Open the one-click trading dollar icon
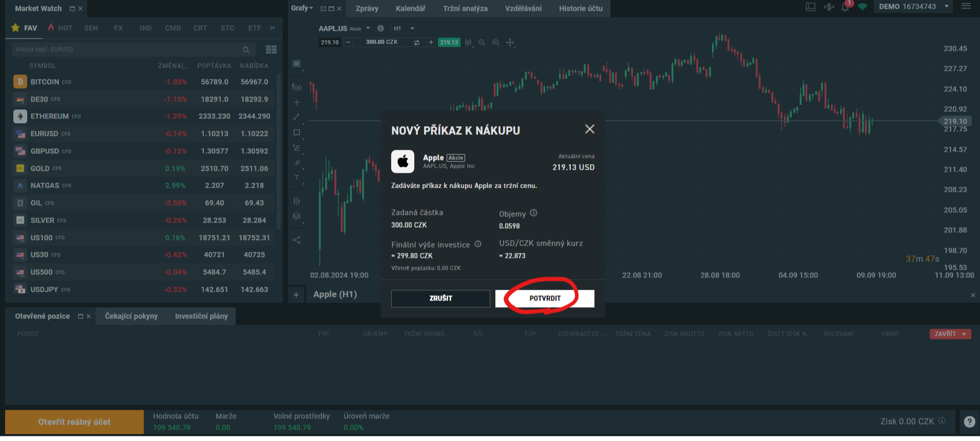 (829, 7)
